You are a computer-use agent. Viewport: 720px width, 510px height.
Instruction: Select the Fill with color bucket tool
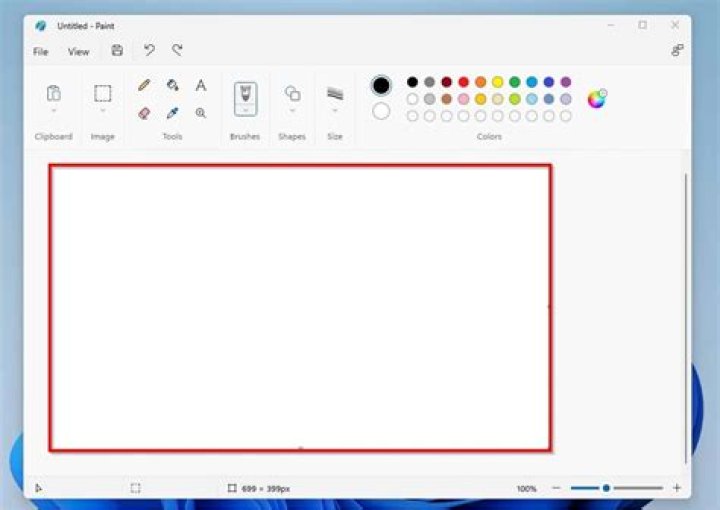point(172,86)
